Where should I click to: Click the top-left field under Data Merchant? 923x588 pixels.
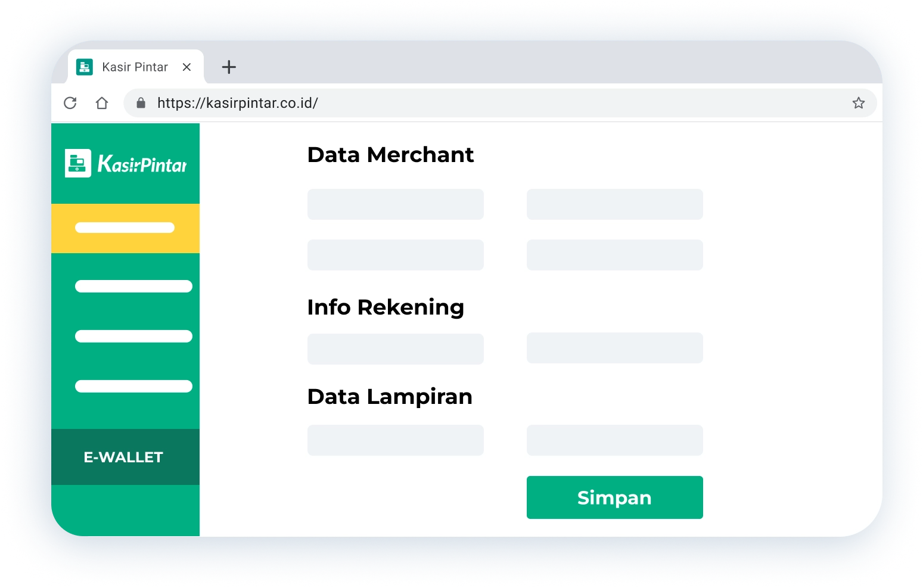(395, 204)
